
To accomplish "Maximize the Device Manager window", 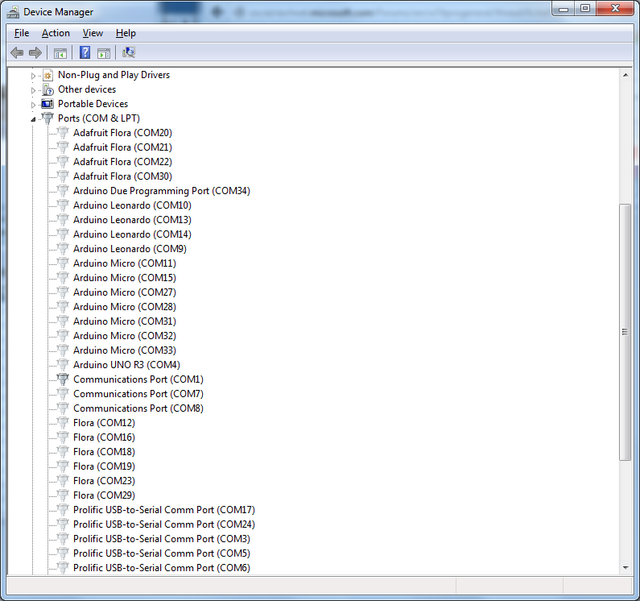I will pos(585,8).
